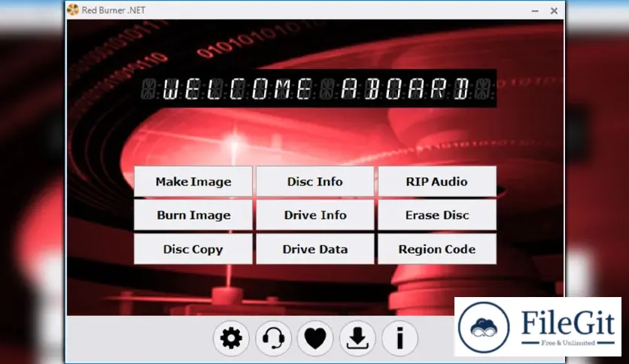
Task: Click the WELCOME ABOARD display banner
Action: 317,89
